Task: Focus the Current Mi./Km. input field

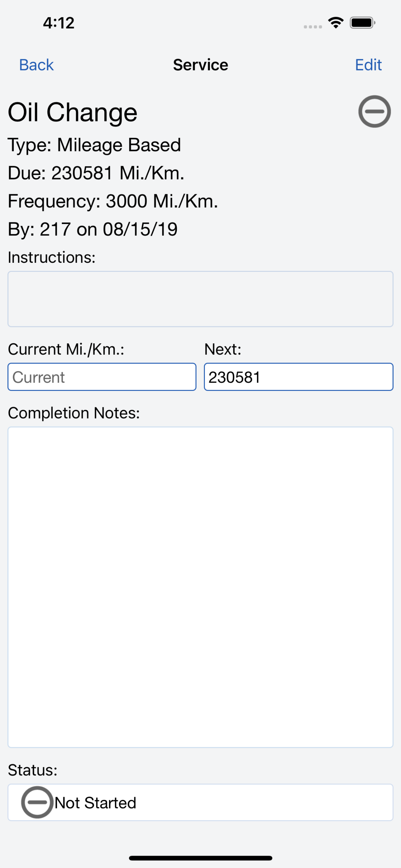Action: (x=102, y=377)
